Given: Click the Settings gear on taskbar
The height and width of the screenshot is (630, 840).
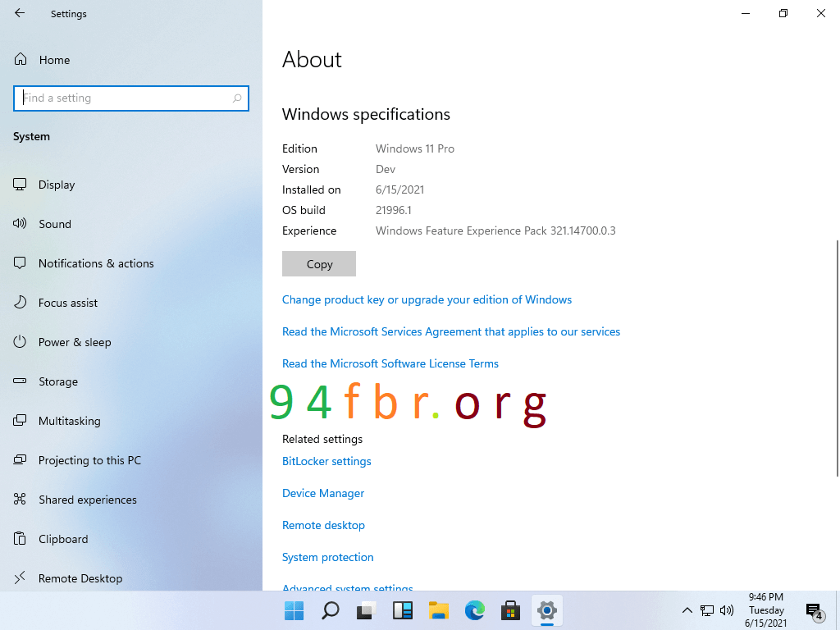Looking at the screenshot, I should 547,610.
